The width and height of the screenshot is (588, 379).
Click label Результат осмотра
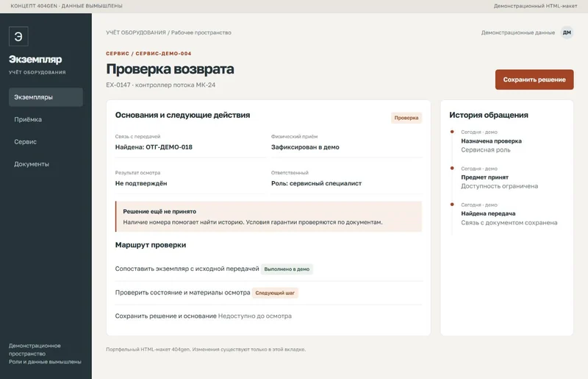pos(137,173)
